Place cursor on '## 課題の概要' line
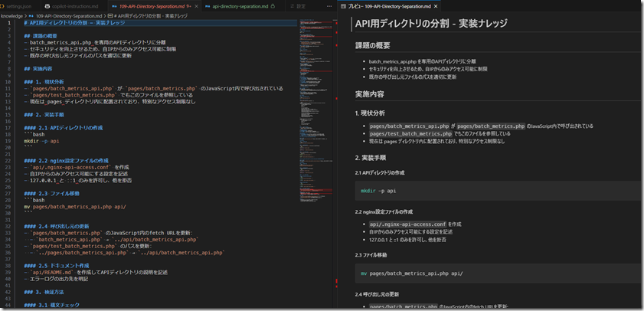The image size is (644, 311). (41, 36)
